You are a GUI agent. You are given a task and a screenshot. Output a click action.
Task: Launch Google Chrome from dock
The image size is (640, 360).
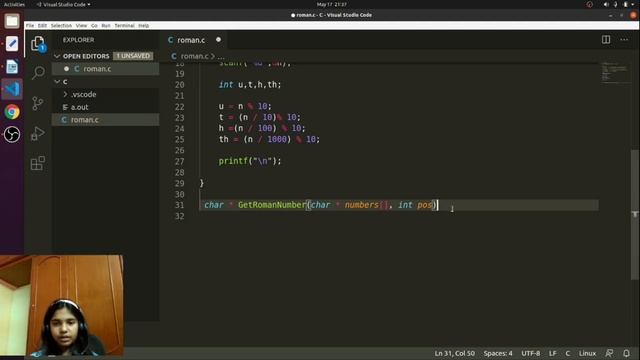12,111
